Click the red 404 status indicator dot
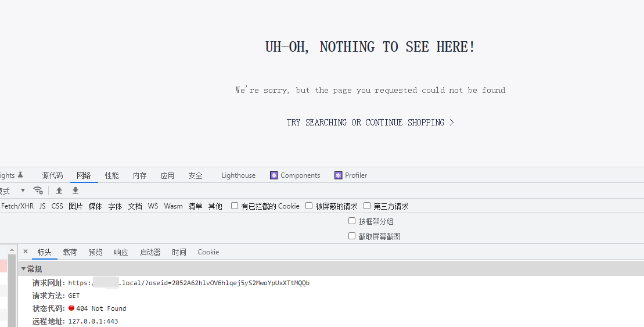The width and height of the screenshot is (644, 327). click(x=71, y=308)
